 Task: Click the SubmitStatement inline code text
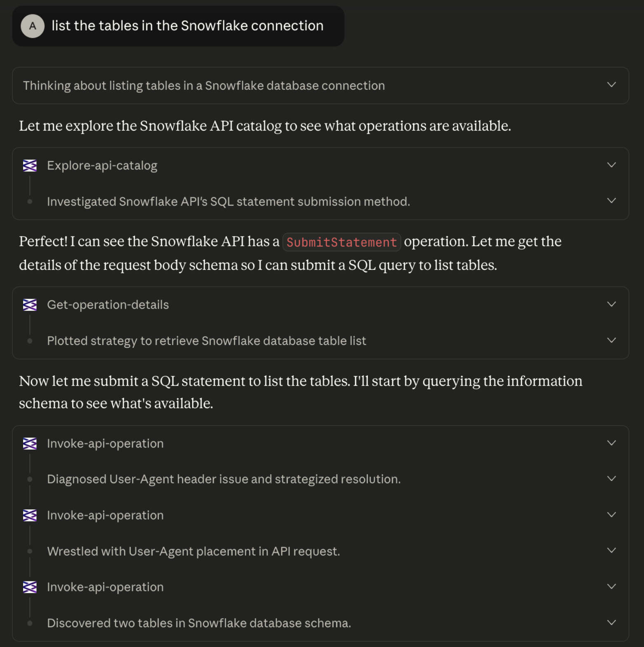click(341, 242)
